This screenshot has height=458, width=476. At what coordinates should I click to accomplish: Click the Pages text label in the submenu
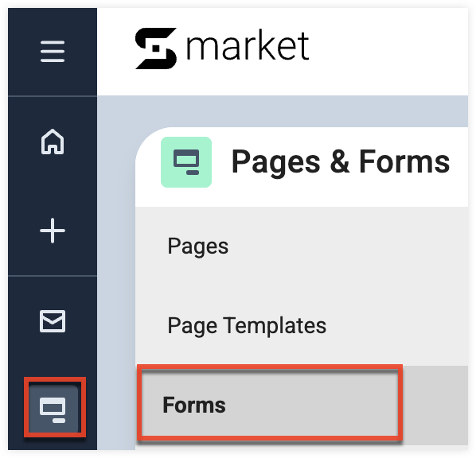(198, 246)
